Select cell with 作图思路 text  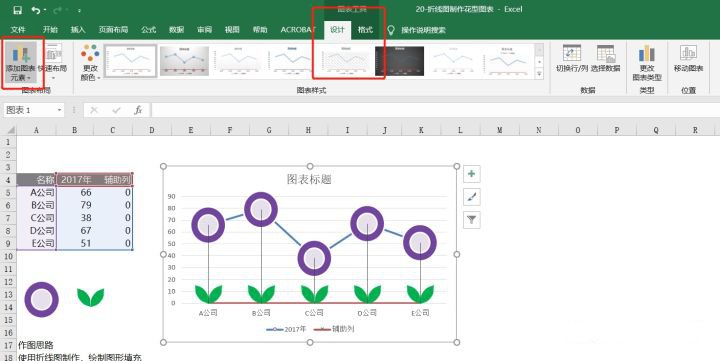(36, 345)
